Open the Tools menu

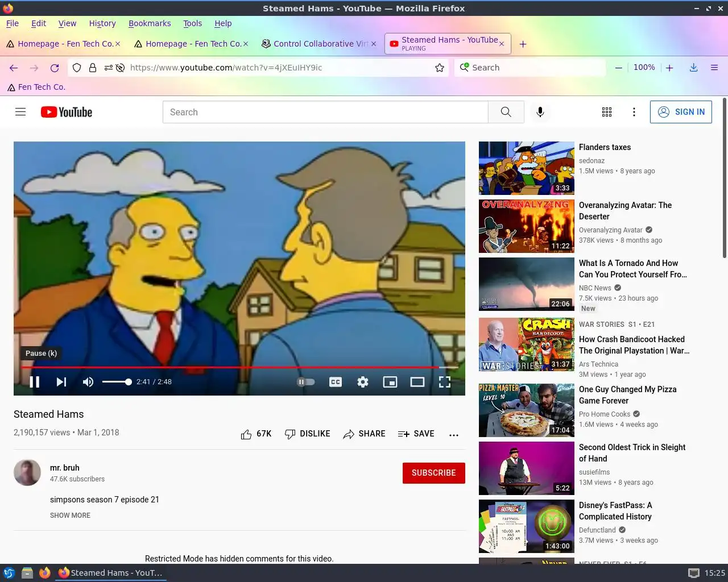point(192,23)
